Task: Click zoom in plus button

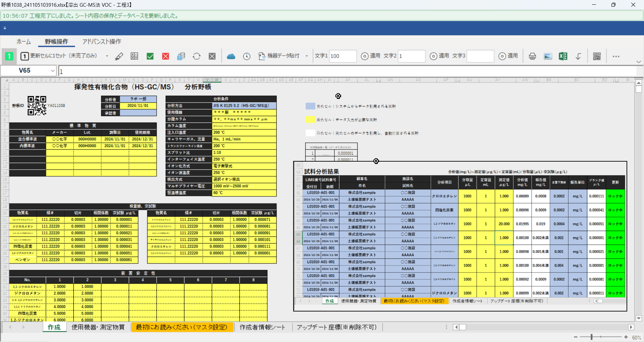Action: (626, 337)
